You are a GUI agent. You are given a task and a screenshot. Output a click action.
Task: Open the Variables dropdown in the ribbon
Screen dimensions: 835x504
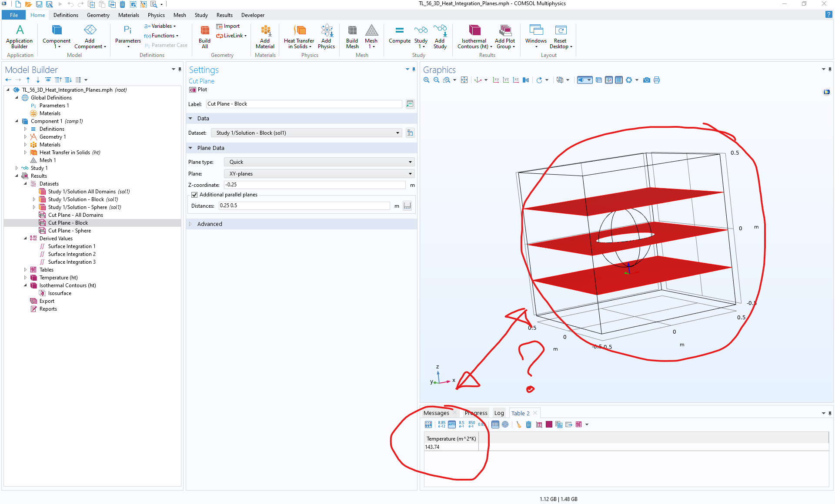160,26
